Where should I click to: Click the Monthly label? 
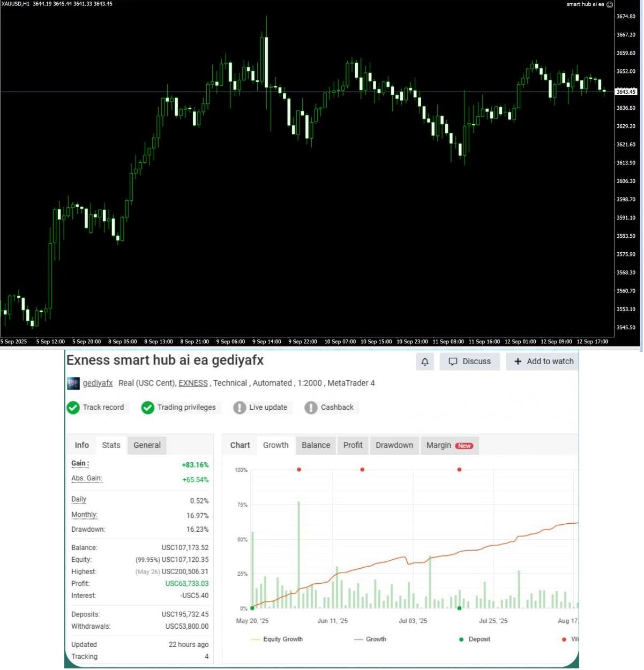[85, 515]
